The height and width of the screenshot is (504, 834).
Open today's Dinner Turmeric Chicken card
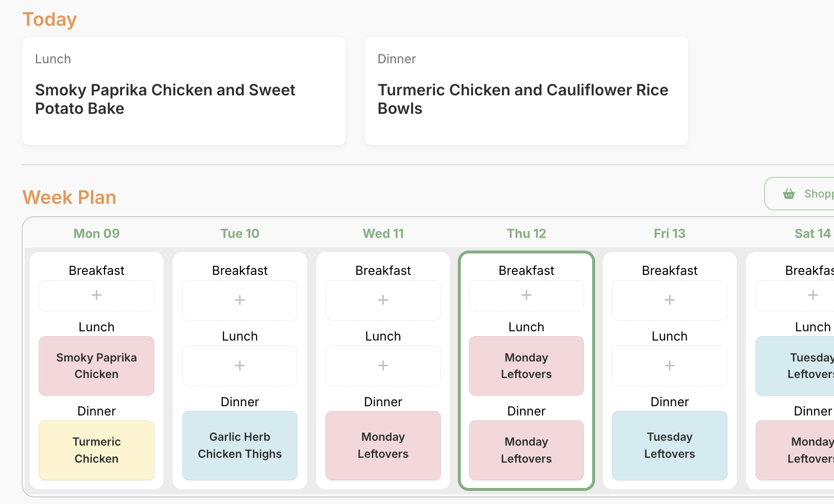(526, 91)
